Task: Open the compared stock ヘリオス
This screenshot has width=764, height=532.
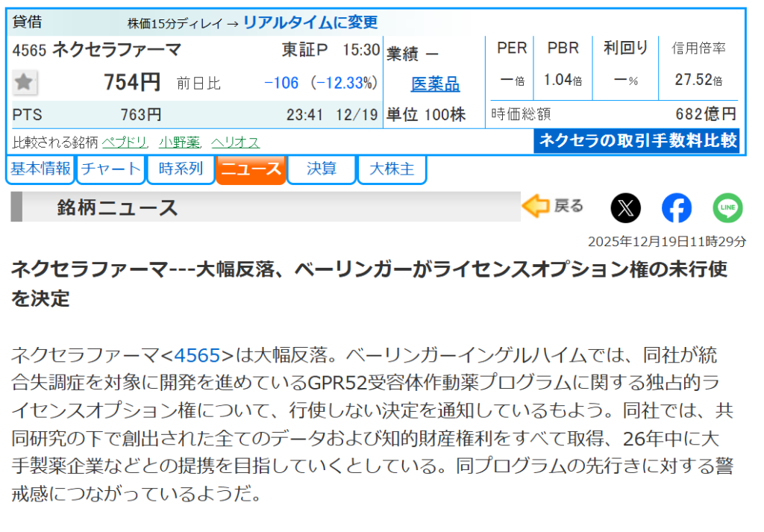Action: (235, 142)
